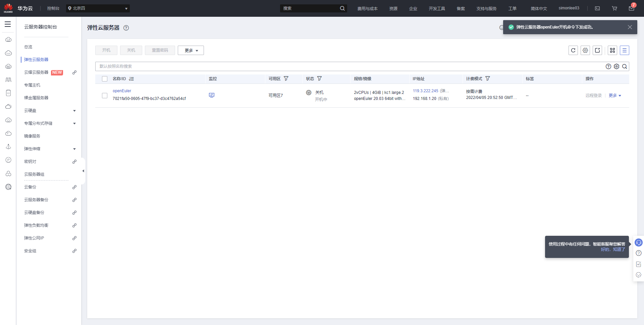The width and height of the screenshot is (644, 325).
Task: Open the 北京四 region selector
Action: coord(98,8)
